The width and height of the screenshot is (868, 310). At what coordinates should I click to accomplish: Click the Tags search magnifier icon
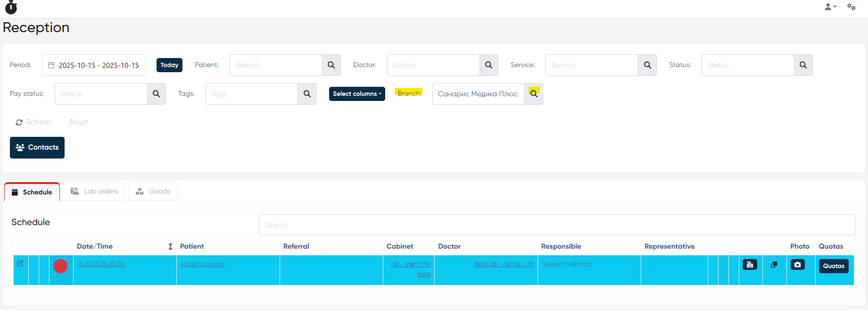click(x=307, y=94)
